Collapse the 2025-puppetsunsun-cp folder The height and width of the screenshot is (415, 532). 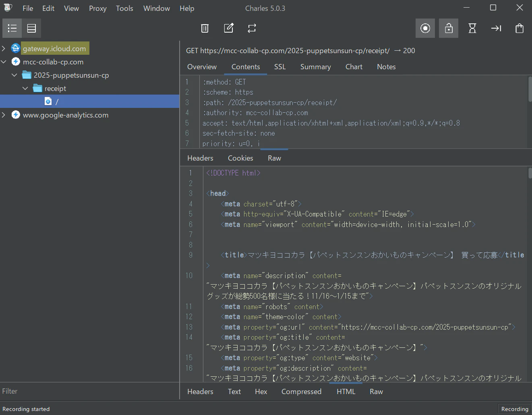[x=14, y=75]
